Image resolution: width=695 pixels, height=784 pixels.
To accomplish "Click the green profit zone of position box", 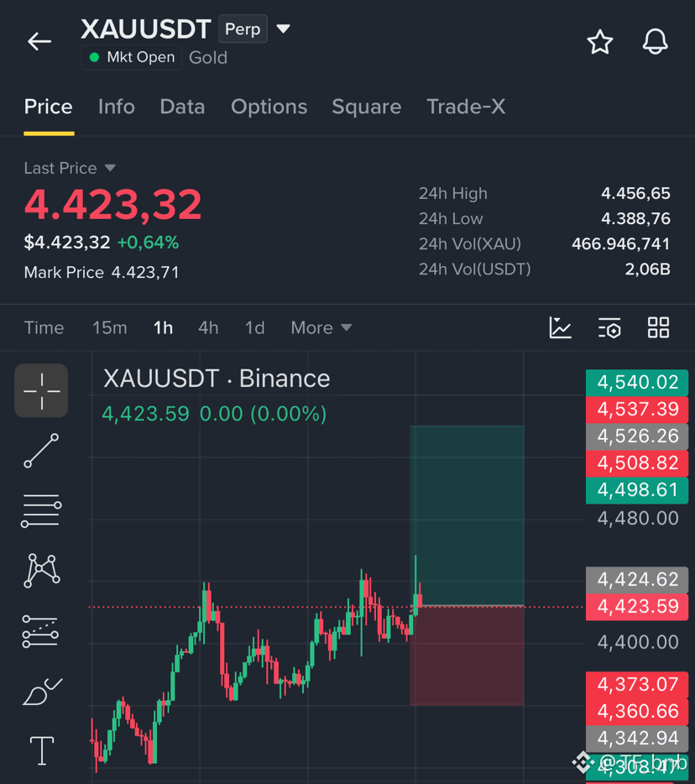I will (467, 515).
